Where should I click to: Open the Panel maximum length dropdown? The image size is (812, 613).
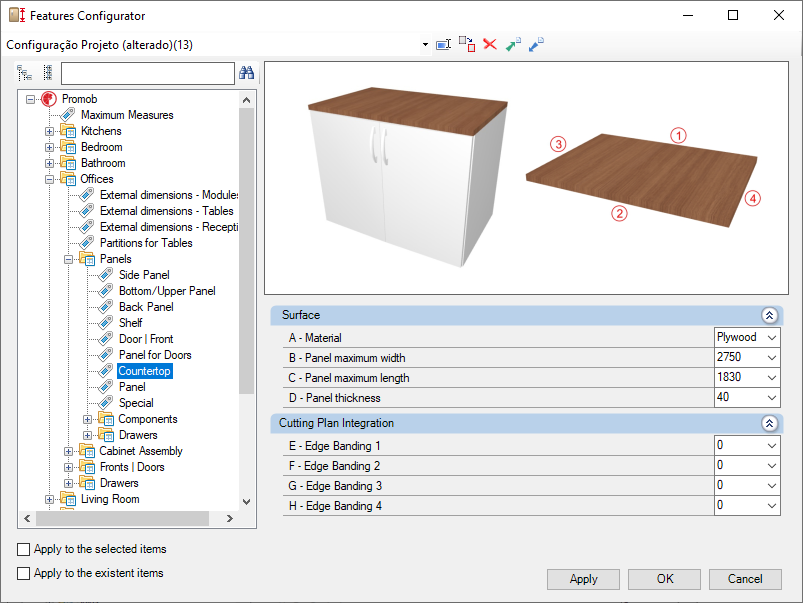[772, 377]
